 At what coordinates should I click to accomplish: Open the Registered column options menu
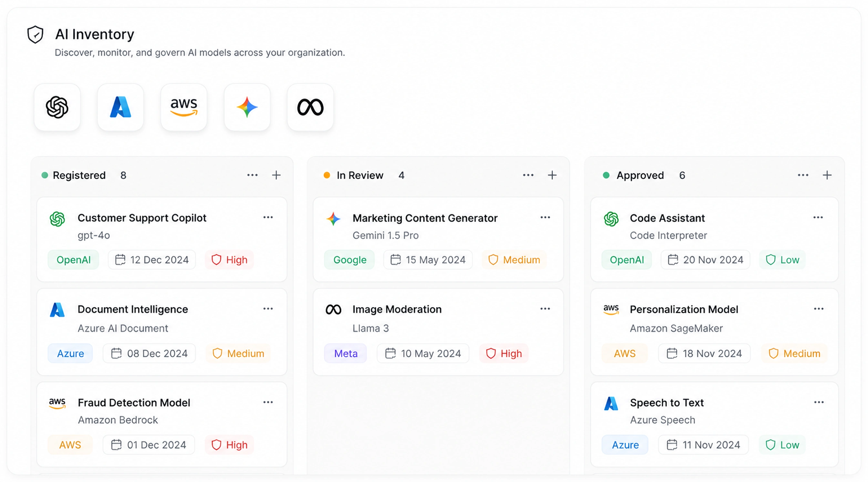coord(253,175)
